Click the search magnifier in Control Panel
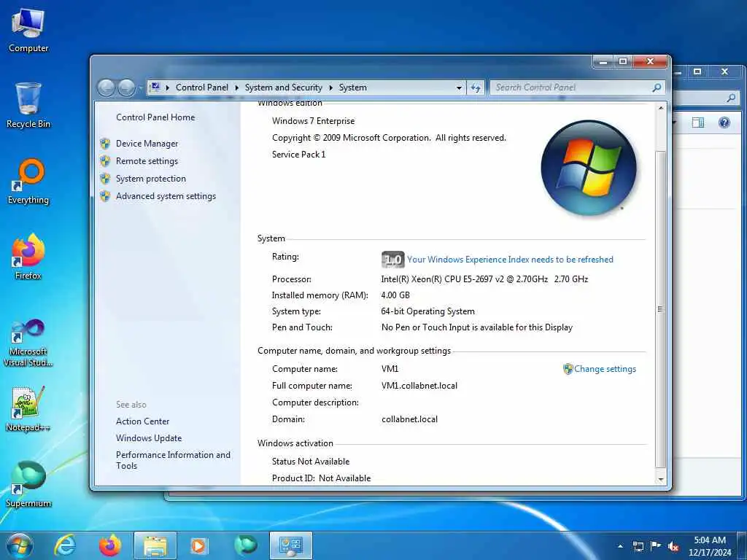Viewport: 747px width, 560px height. [657, 87]
